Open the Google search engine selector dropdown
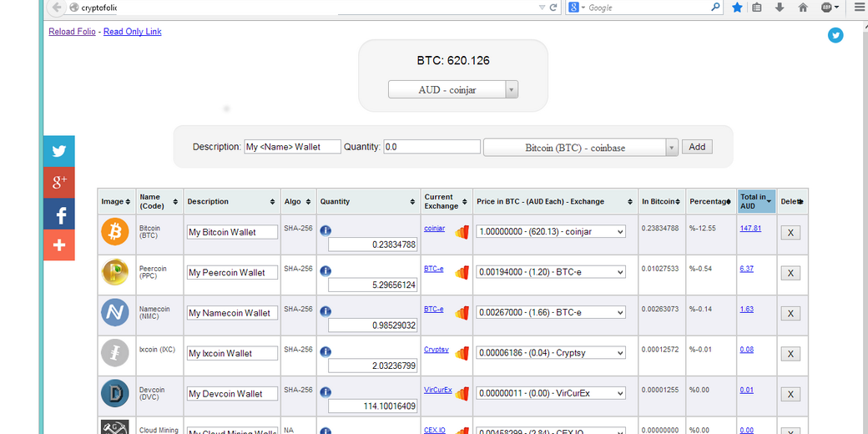Image resolution: width=868 pixels, height=434 pixels. pos(576,8)
